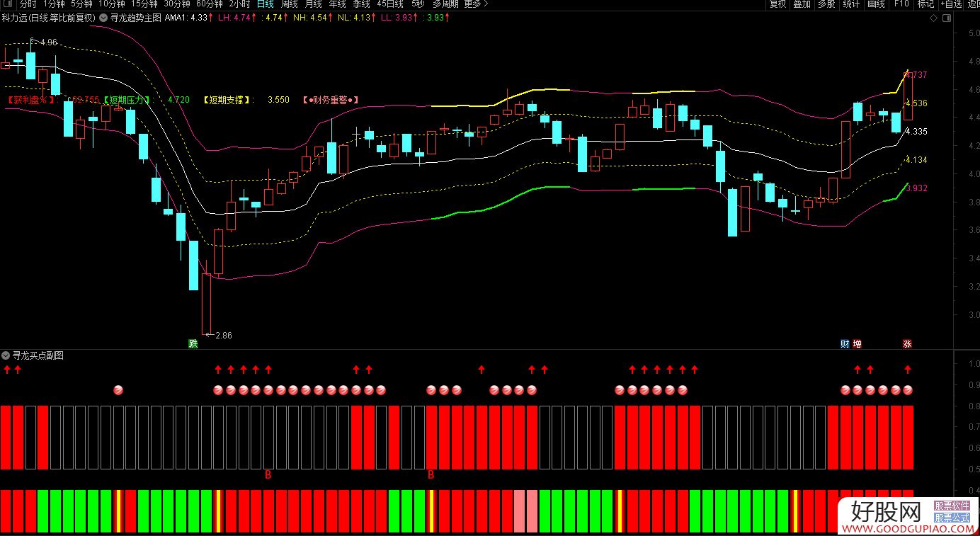Select the 45日线 period tab
The image size is (980, 536).
click(390, 4)
